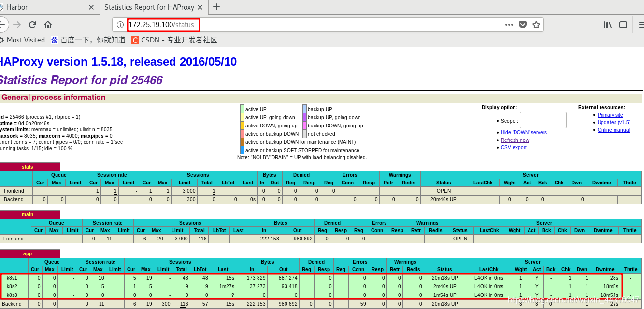The width and height of the screenshot is (644, 309).
Task: Select the k8s1 server row name
Action: click(12, 278)
